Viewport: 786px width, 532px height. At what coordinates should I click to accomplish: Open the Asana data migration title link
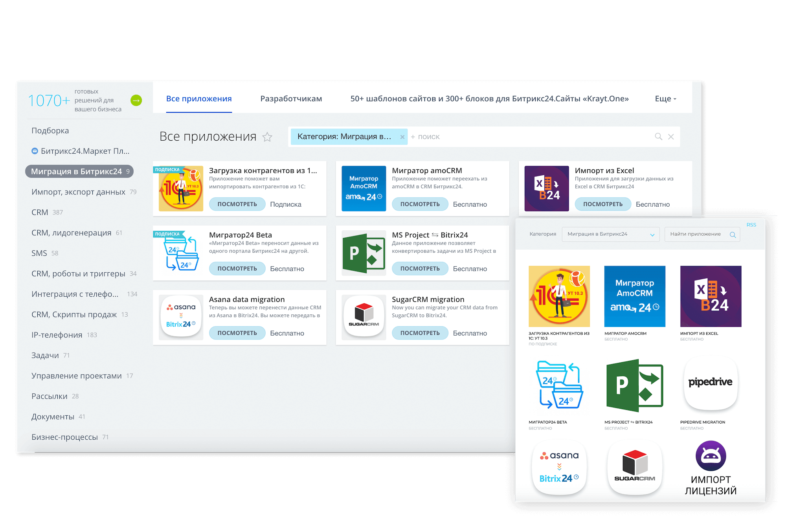[247, 299]
